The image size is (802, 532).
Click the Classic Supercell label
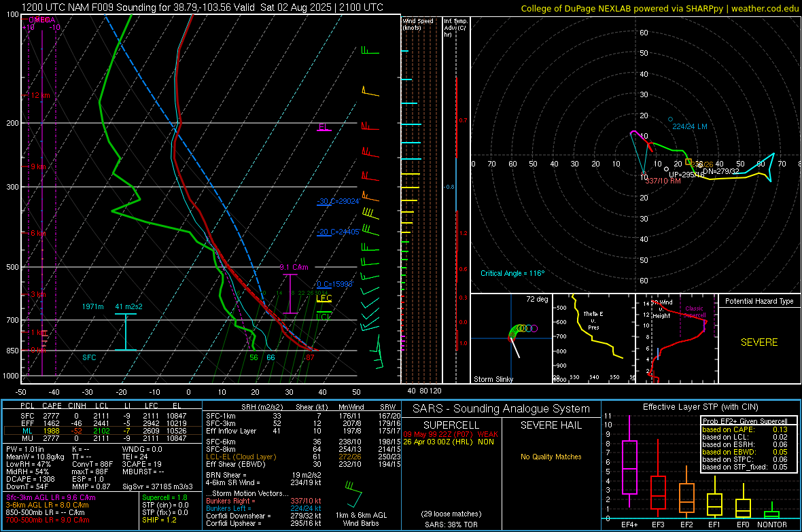point(694,312)
